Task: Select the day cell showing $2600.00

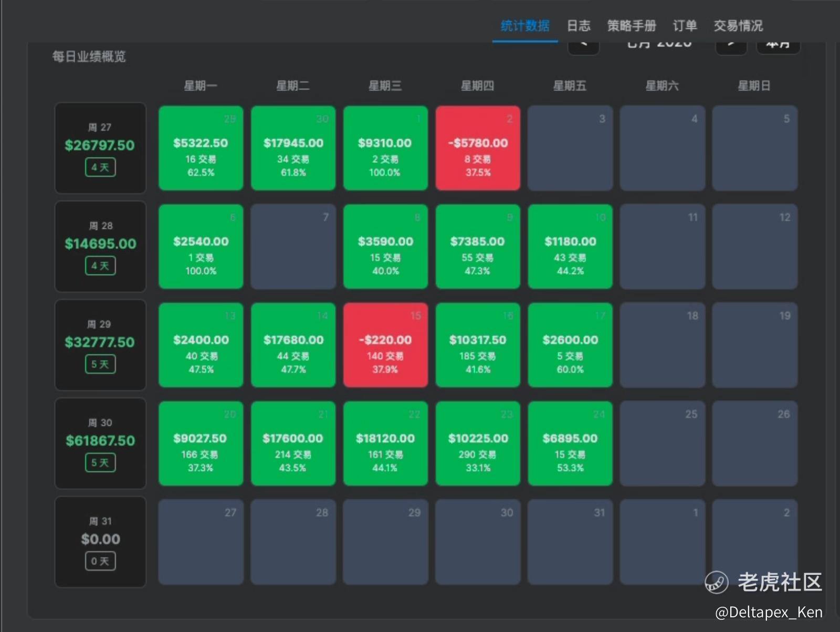Action: 570,345
